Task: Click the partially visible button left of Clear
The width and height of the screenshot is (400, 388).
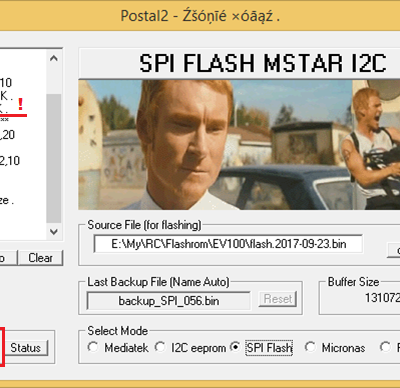Action: (x=8, y=258)
